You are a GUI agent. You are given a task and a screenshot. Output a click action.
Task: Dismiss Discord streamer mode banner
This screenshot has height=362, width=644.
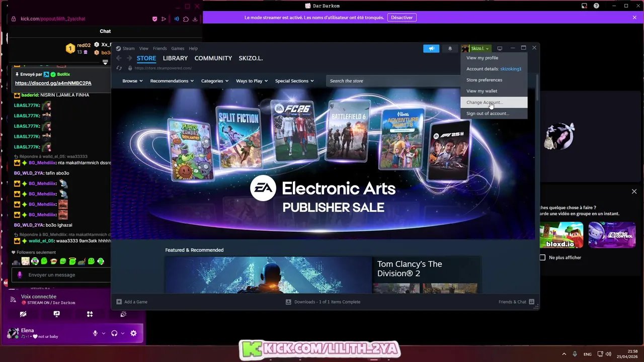point(634,18)
